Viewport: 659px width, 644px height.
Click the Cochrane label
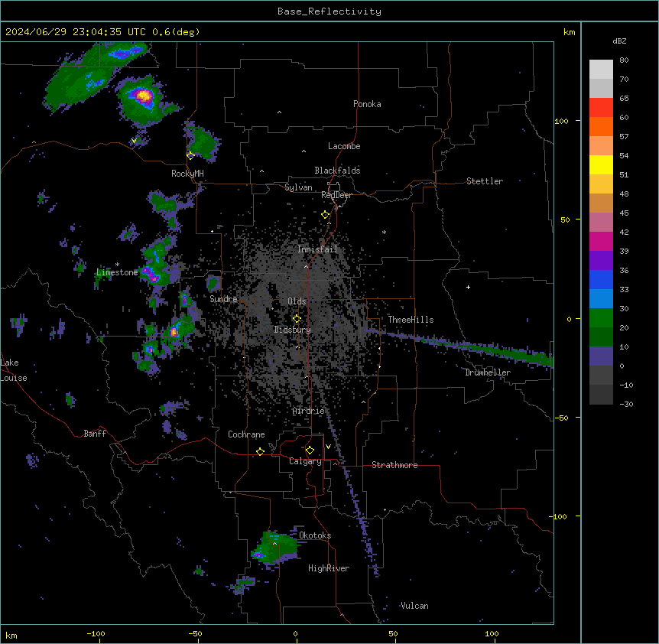click(x=246, y=434)
